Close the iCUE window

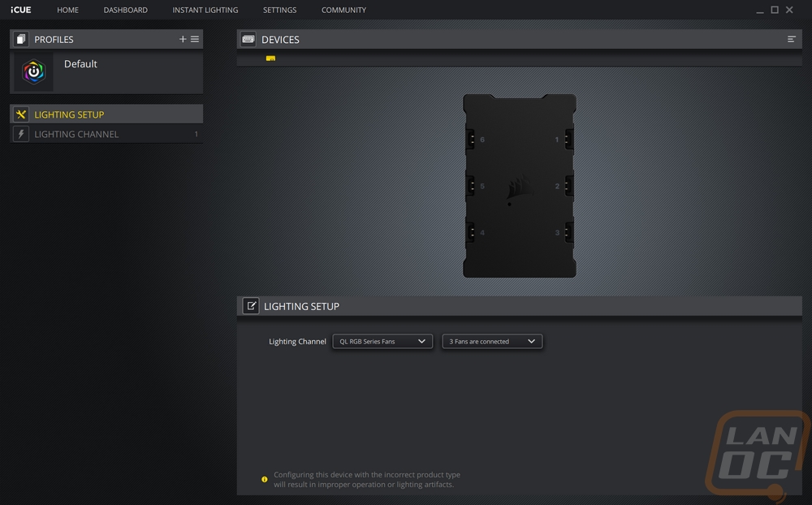789,10
